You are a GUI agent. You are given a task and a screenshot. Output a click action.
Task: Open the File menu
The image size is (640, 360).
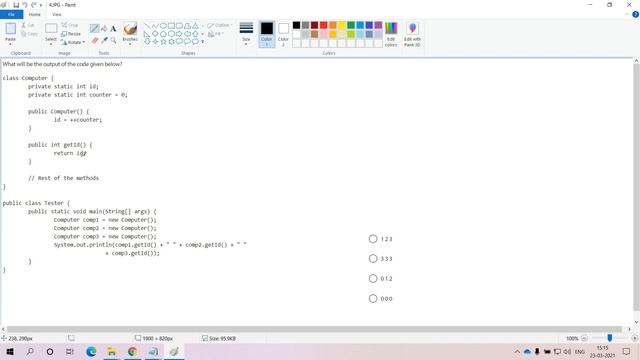pyautogui.click(x=11, y=14)
